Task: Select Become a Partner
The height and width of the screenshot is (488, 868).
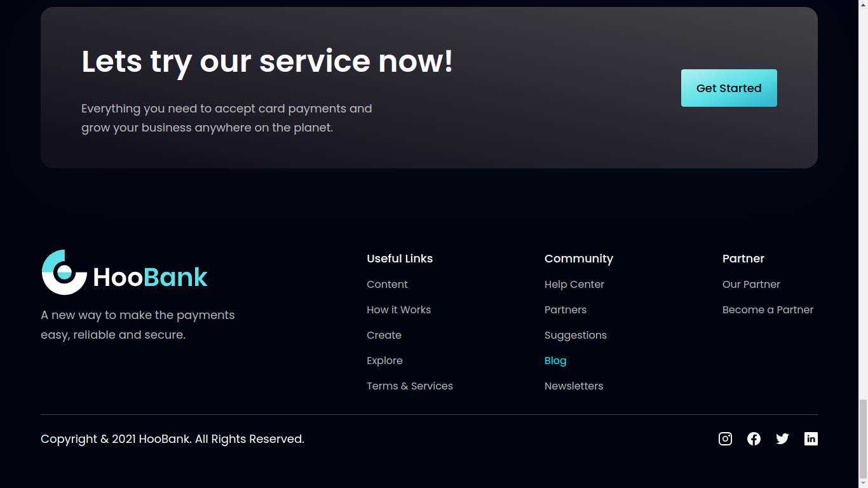Action: [768, 309]
